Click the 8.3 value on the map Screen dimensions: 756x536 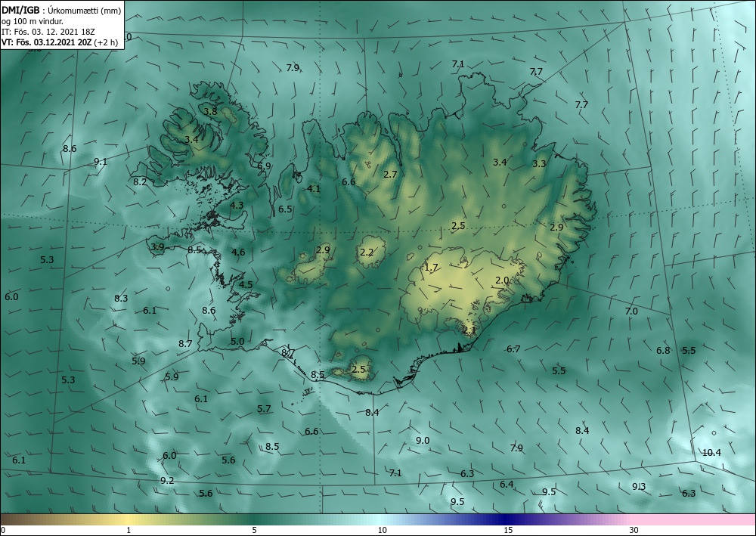coord(121,299)
